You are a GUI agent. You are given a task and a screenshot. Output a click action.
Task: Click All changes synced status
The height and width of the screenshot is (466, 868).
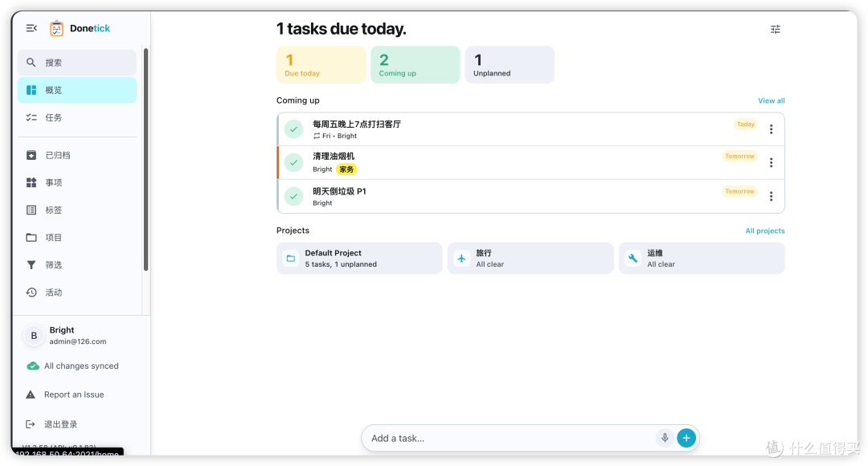point(81,366)
